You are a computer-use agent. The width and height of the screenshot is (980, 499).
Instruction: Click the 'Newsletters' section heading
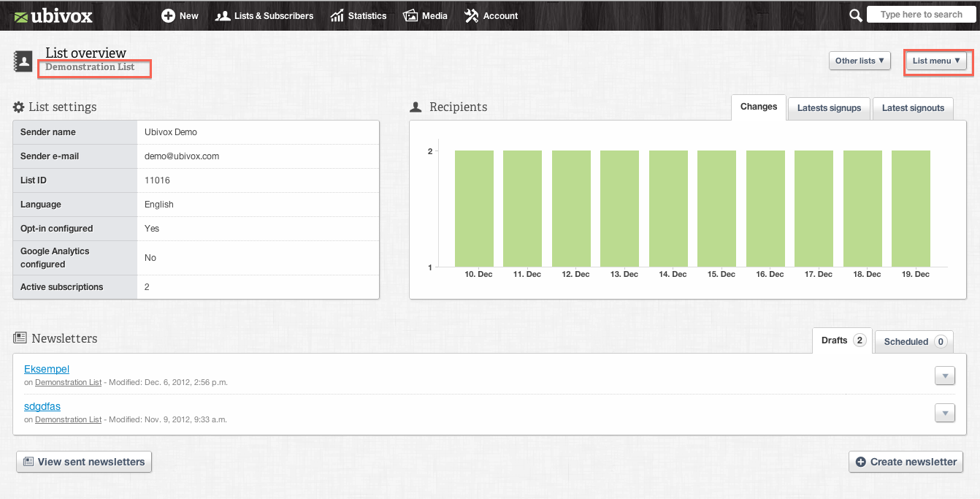pyautogui.click(x=64, y=338)
